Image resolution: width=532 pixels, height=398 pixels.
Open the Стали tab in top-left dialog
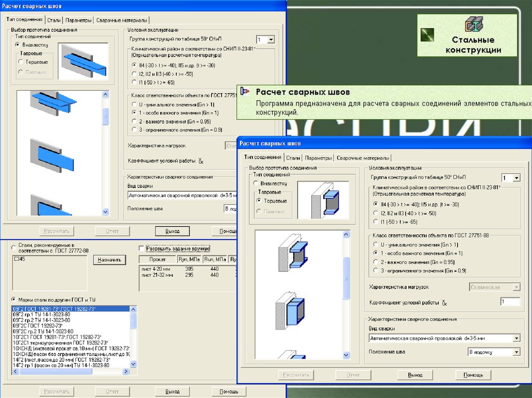click(x=54, y=20)
